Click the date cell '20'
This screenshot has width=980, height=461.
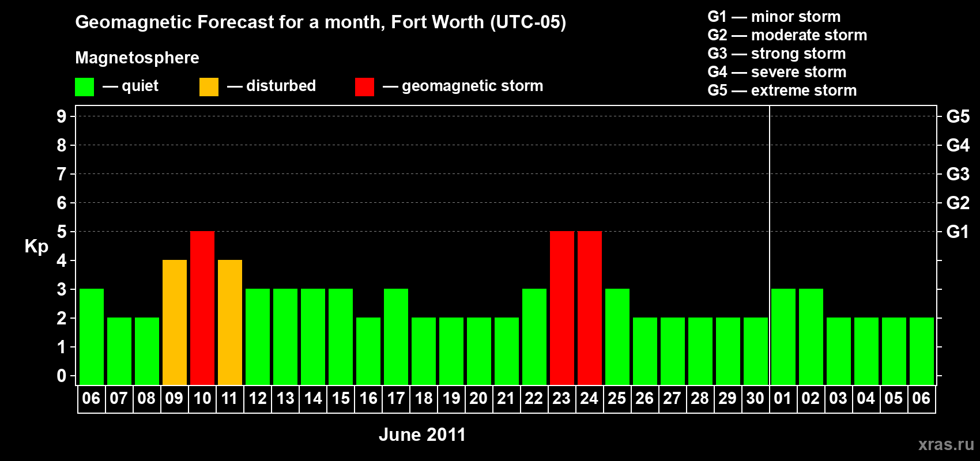[478, 399]
